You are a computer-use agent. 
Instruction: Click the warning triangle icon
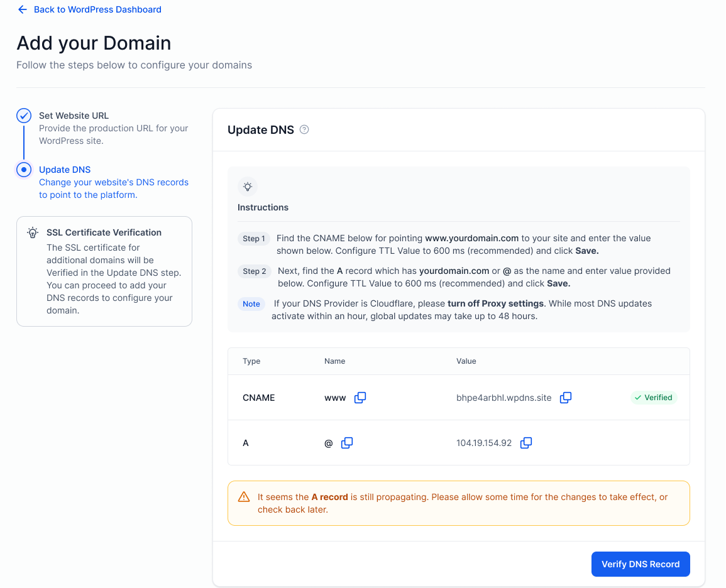point(244,497)
